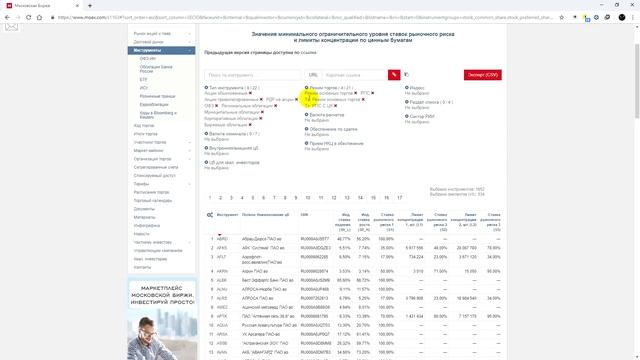
Task: Remove 'Акции обыкновенные' filter tag
Action: 250,93
